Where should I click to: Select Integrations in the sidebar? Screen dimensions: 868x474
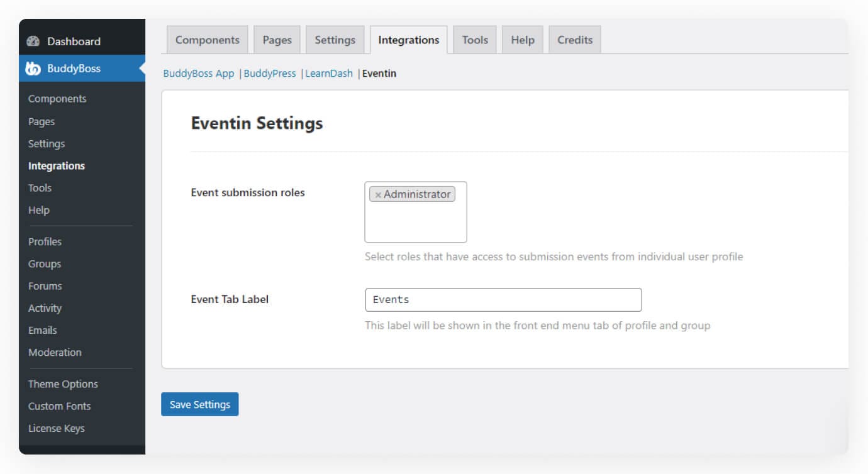click(57, 166)
